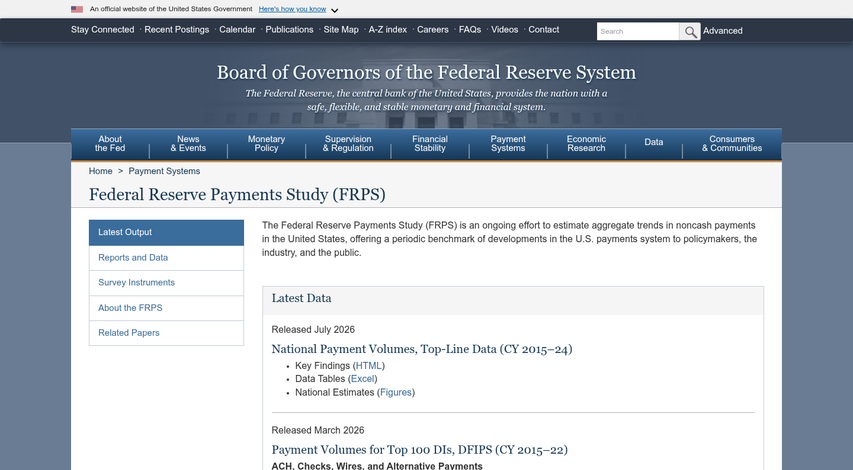The width and height of the screenshot is (853, 470).
Task: Open Publications in top bar
Action: [289, 30]
